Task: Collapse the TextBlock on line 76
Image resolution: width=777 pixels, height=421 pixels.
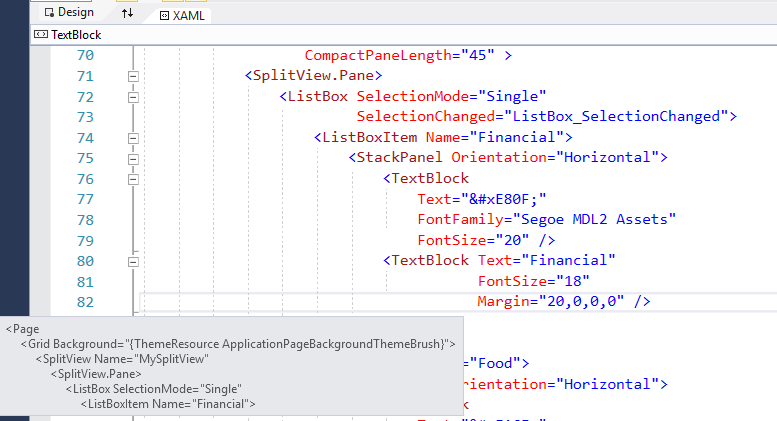Action: click(x=132, y=178)
